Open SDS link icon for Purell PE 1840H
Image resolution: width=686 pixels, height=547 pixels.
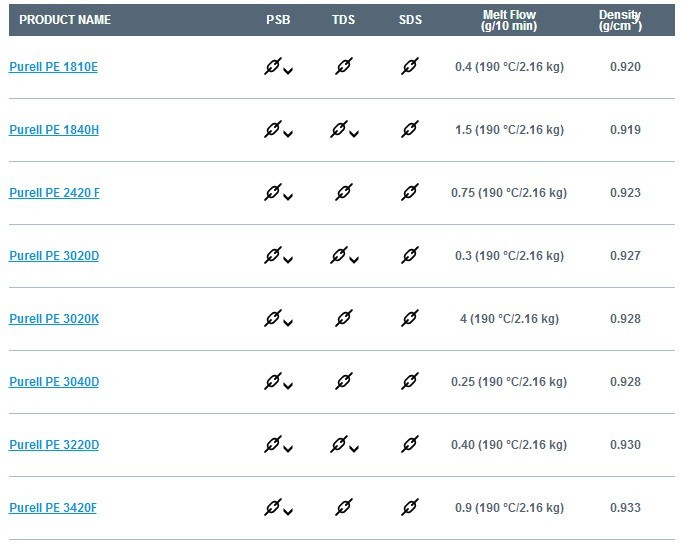[410, 130]
